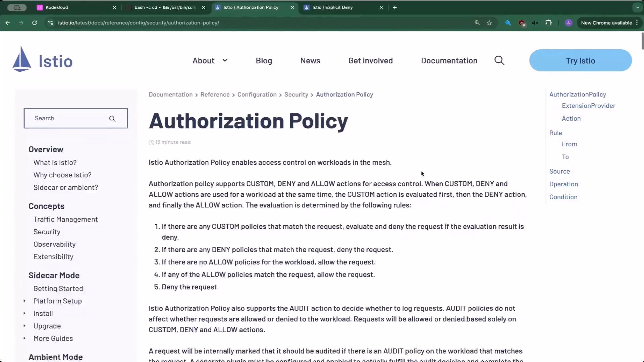View site information icon in address bar
Screen dimensions: 644x362
pos(50,23)
